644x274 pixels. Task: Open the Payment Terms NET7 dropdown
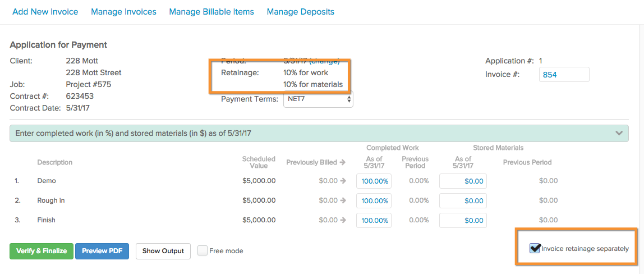point(318,99)
